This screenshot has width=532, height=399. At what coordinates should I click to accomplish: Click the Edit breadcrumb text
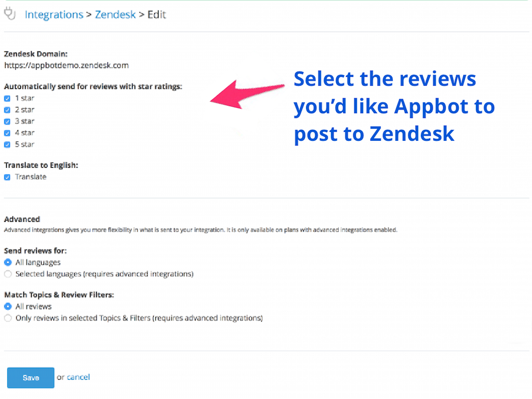click(x=156, y=15)
